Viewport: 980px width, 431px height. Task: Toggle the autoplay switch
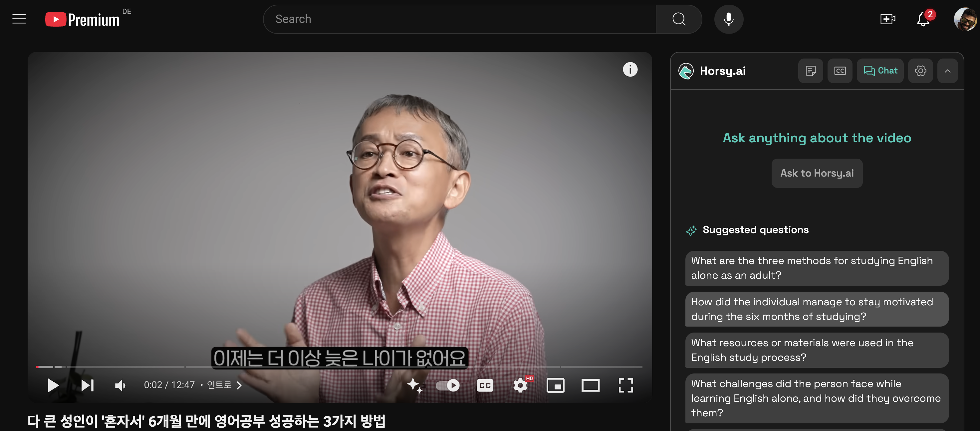click(x=448, y=385)
